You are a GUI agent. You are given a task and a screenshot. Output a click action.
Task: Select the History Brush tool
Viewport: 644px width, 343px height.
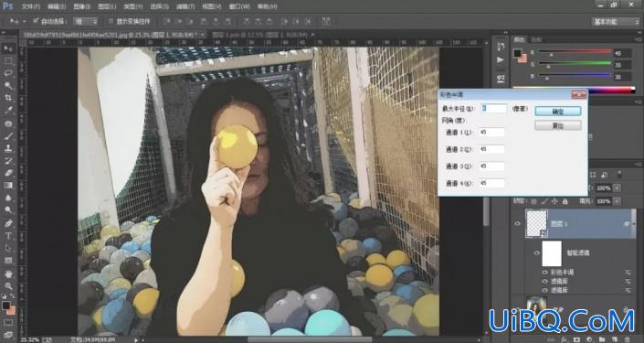(8, 160)
